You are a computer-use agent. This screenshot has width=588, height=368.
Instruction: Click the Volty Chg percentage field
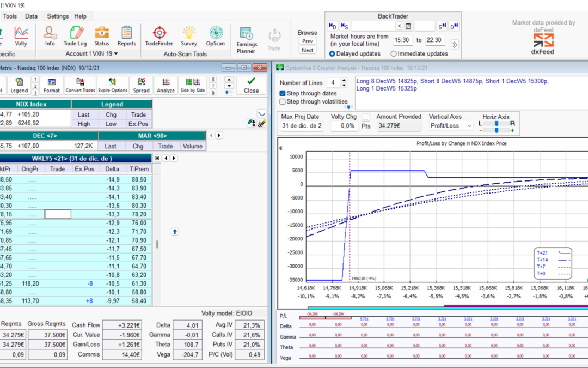pyautogui.click(x=344, y=126)
